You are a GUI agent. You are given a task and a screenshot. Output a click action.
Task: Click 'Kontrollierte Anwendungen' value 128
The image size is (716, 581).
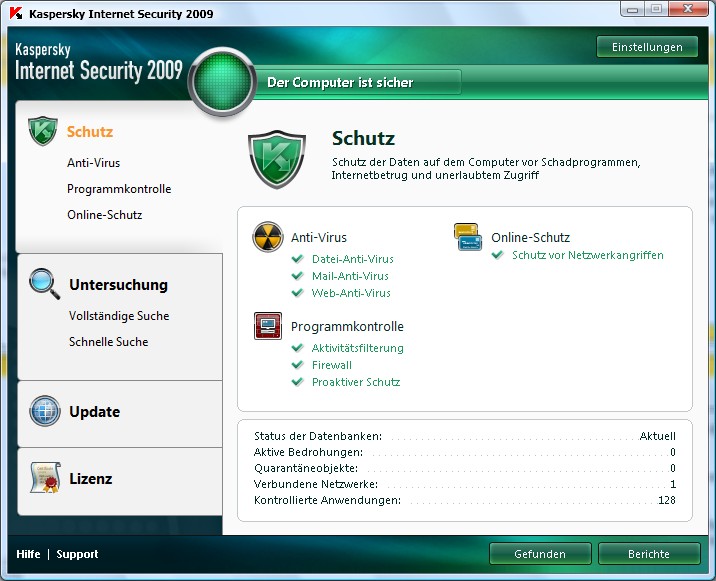coord(667,500)
